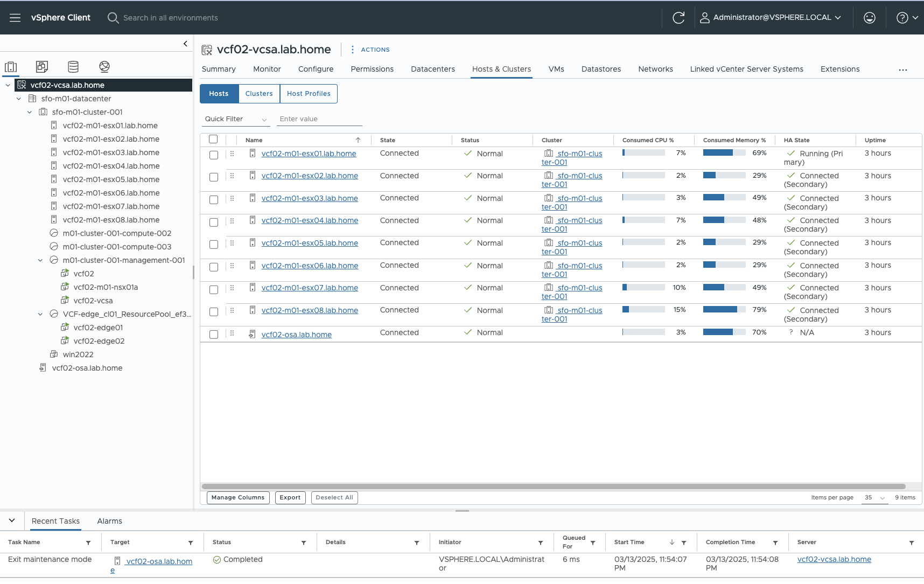Click the Enter value filter field
Screen dimensions: 924x584
319,119
